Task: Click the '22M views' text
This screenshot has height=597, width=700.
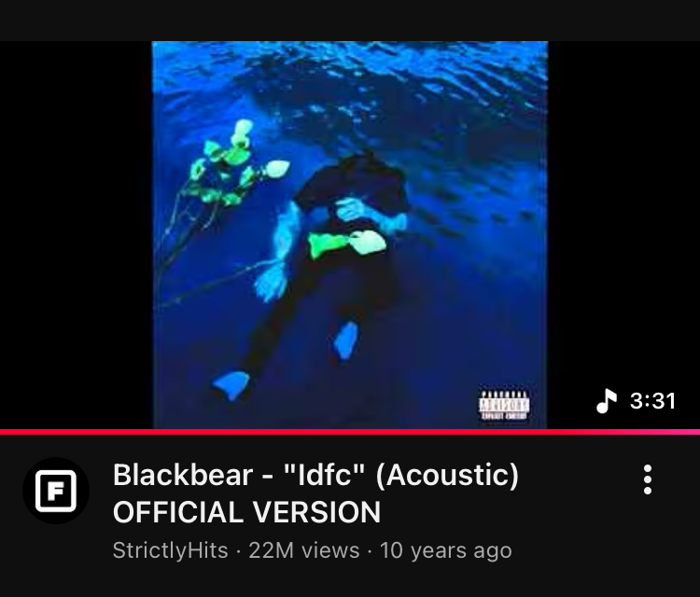Action: (x=304, y=550)
